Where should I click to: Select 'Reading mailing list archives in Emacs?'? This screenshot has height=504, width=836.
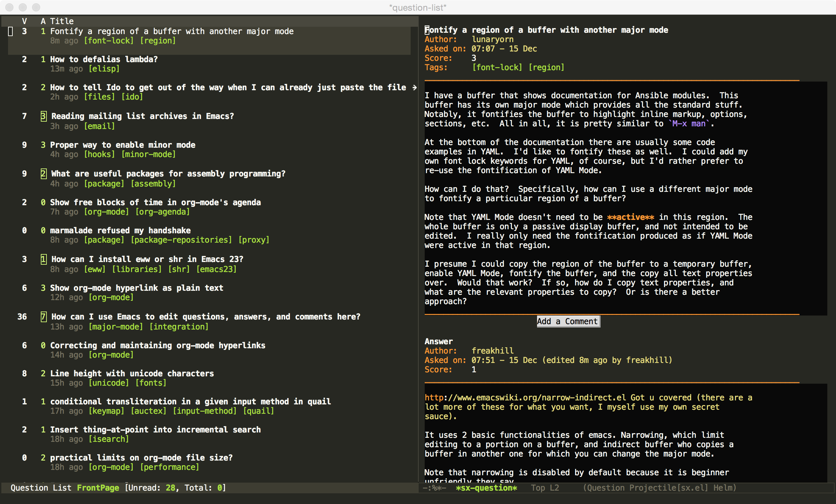[x=142, y=116]
